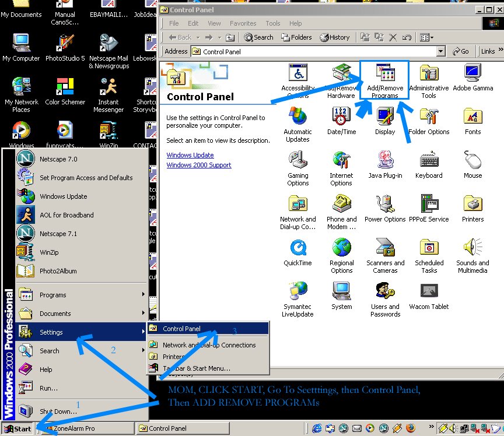Open Adobe Gamma control panel
This screenshot has height=436, width=504.
[x=473, y=77]
